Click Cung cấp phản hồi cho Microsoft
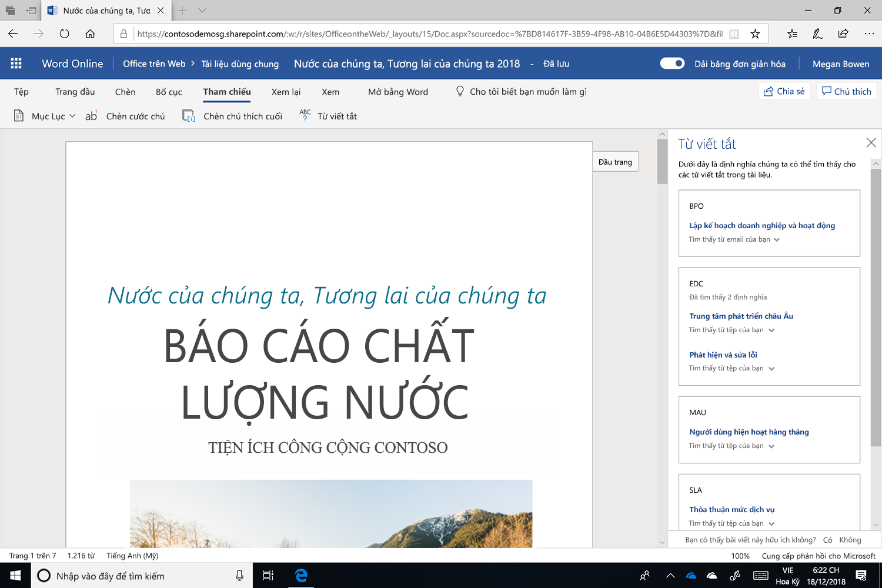 point(818,556)
